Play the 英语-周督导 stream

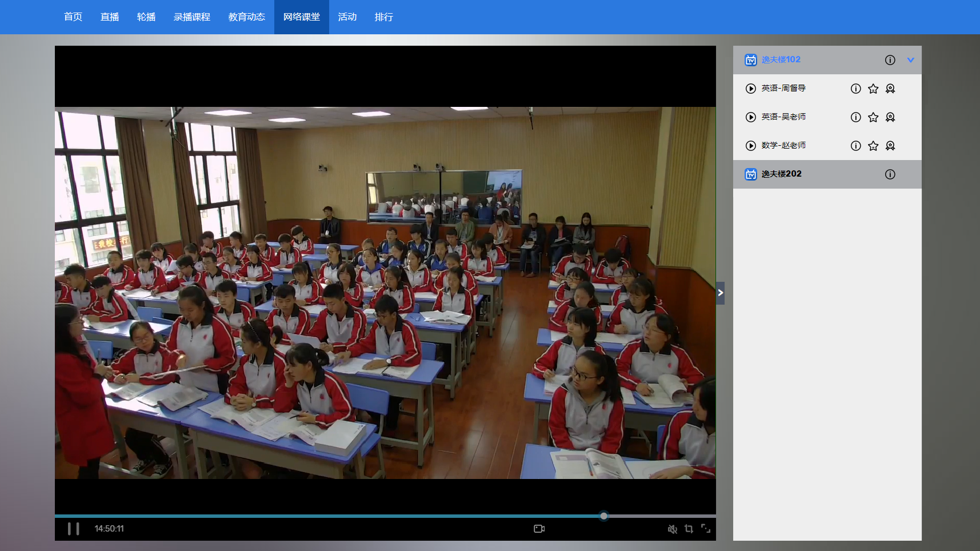pyautogui.click(x=751, y=89)
